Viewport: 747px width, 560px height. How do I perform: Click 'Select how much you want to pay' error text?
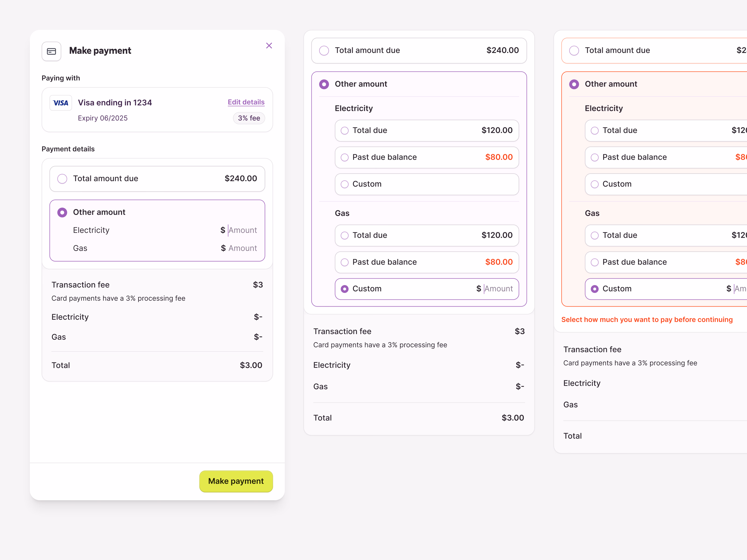point(647,320)
